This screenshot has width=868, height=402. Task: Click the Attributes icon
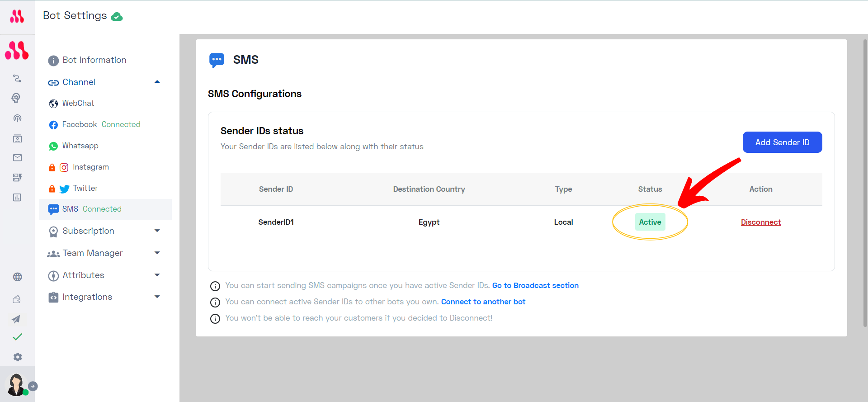click(x=53, y=275)
